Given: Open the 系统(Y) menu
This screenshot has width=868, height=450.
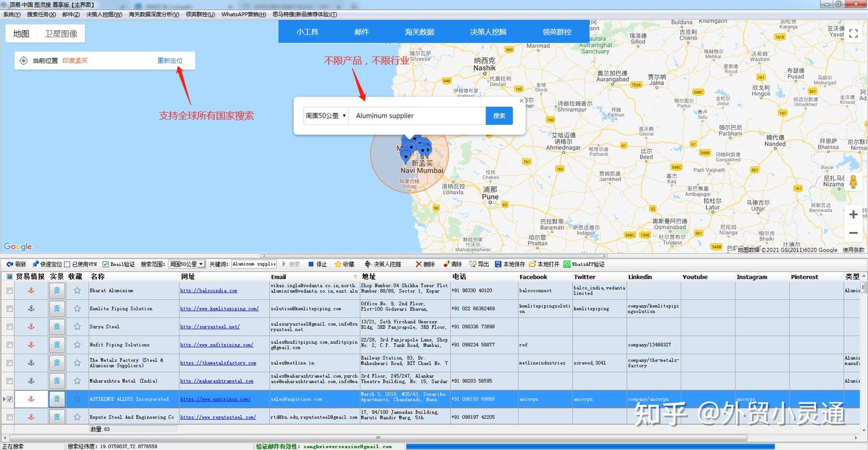Looking at the screenshot, I should (x=12, y=14).
